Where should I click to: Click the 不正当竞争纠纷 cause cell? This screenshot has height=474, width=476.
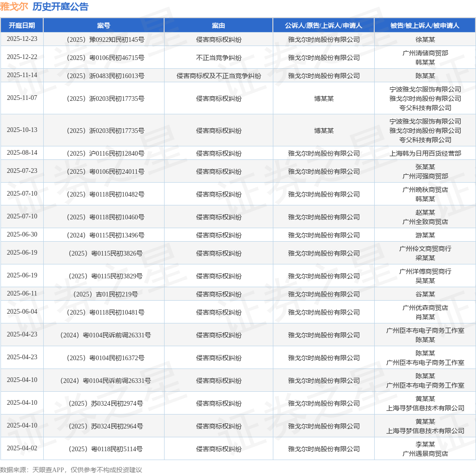point(218,58)
